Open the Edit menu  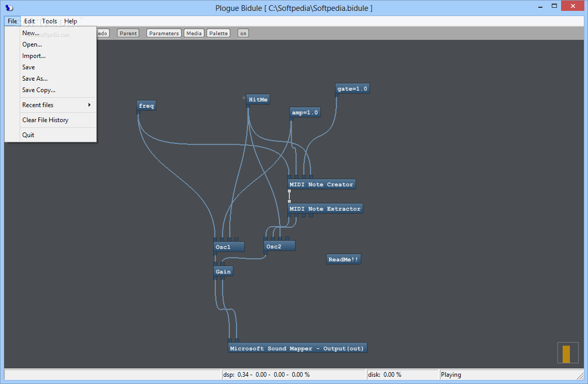click(30, 21)
